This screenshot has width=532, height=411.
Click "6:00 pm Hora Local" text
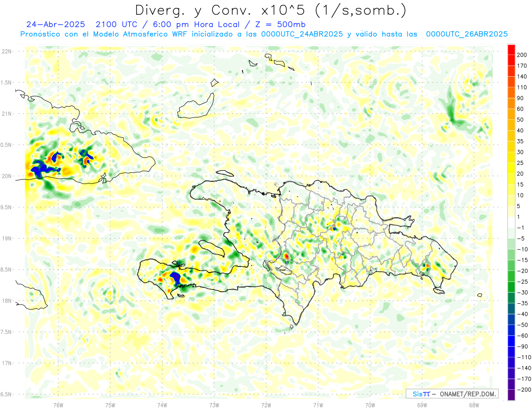[x=197, y=24]
